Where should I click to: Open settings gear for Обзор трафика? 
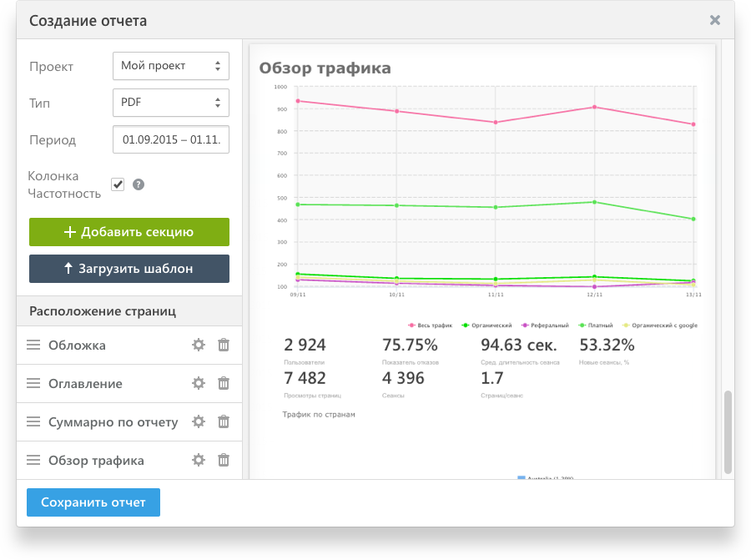(199, 460)
